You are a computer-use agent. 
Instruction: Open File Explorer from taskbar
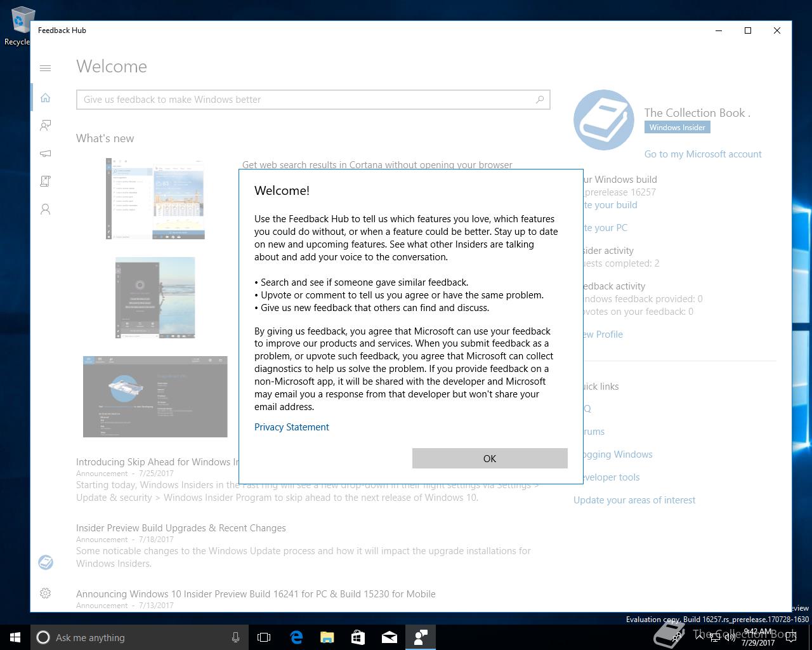tap(327, 637)
